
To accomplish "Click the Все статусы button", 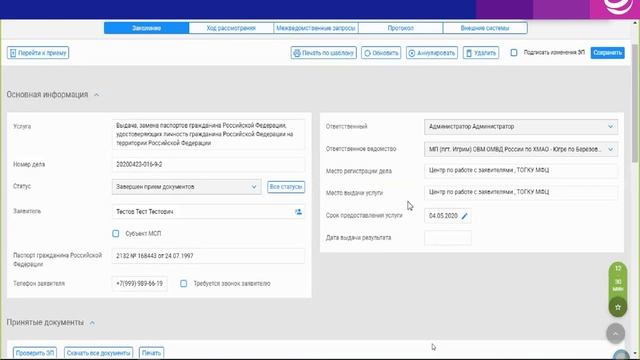I will 286,187.
